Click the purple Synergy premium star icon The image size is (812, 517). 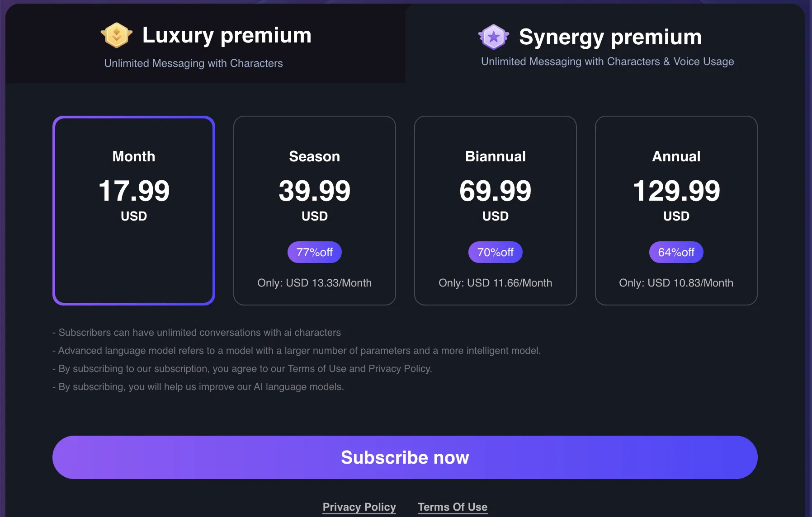pyautogui.click(x=494, y=37)
